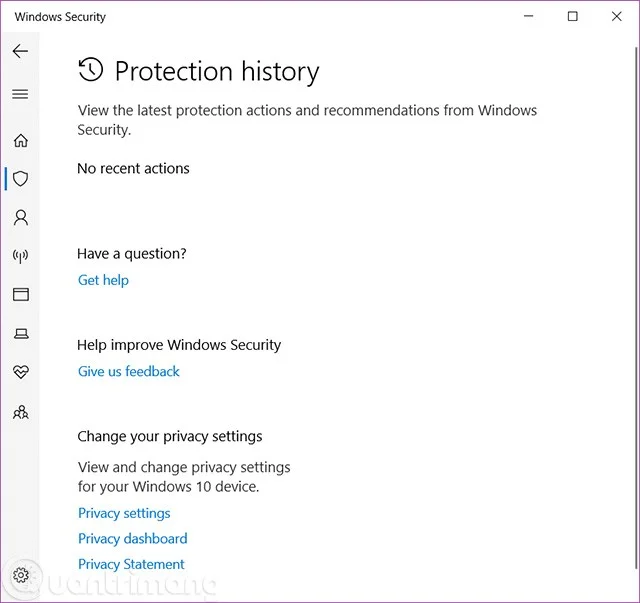Minimize the Windows Security window
The image size is (640, 603).
pyautogui.click(x=529, y=16)
